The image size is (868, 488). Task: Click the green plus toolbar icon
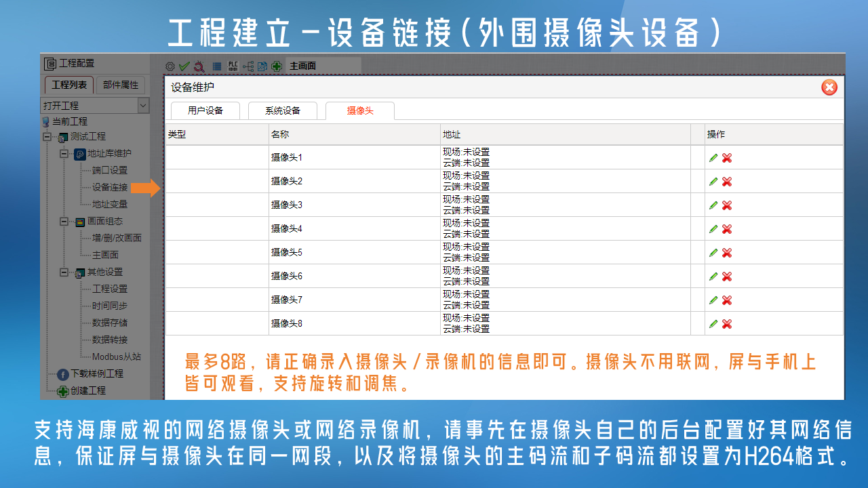[277, 66]
